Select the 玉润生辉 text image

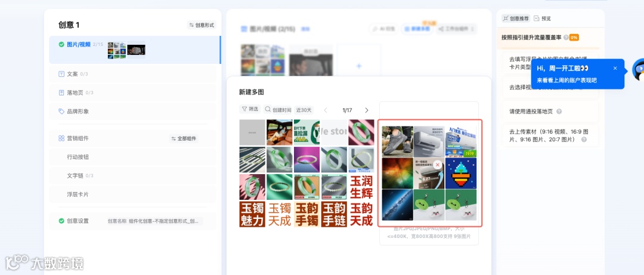tap(361, 187)
